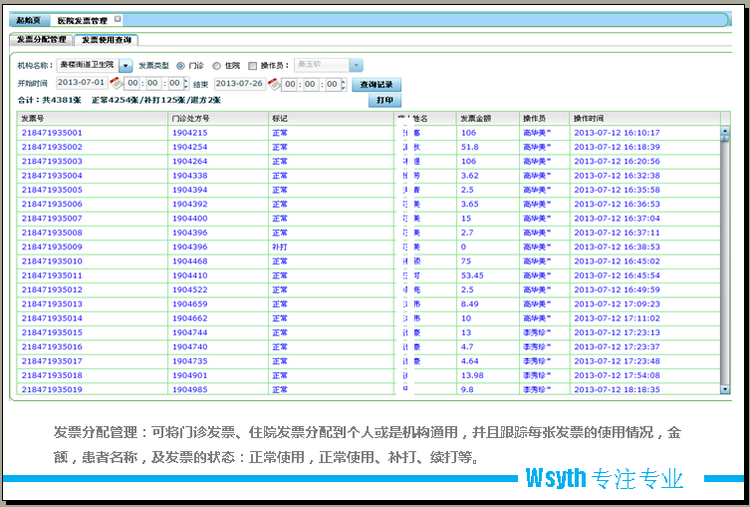Click operation time 2013-07-12 16:10:17

[x=617, y=133]
